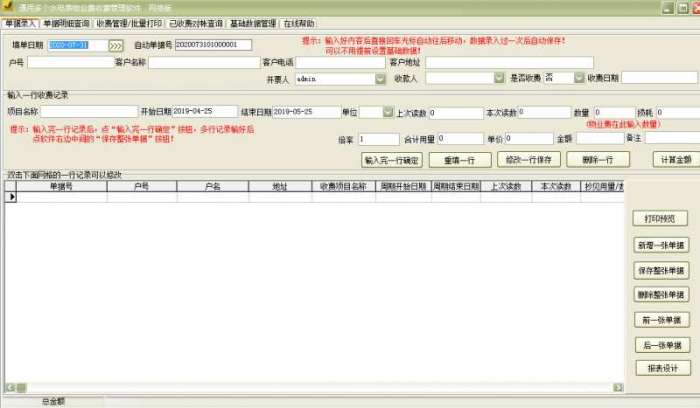Go to 后一张单据
Screen dimensions: 700x408
point(662,345)
